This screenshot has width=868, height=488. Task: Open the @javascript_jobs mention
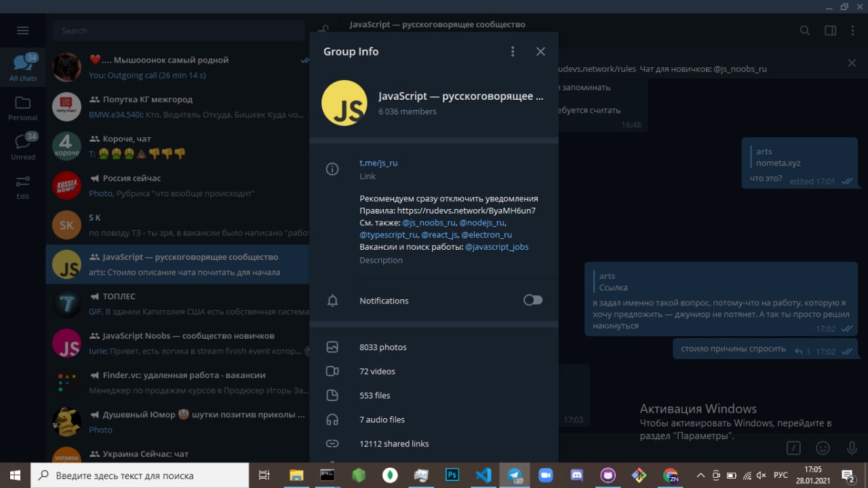(497, 247)
